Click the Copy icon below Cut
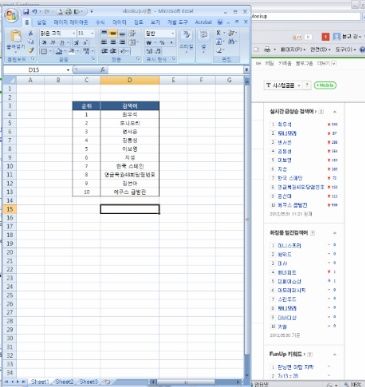Image resolution: width=365 pixels, height=387 pixels. click(31, 42)
